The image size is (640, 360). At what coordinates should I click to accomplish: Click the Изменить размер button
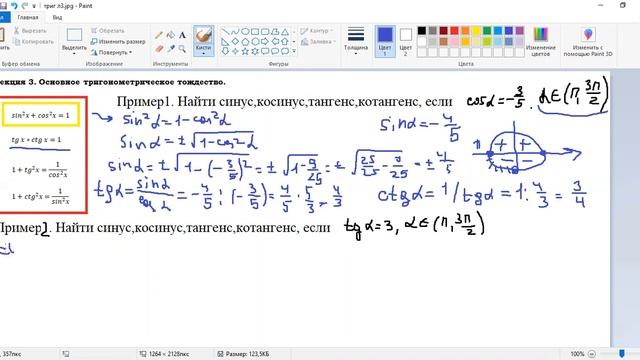tap(118, 42)
